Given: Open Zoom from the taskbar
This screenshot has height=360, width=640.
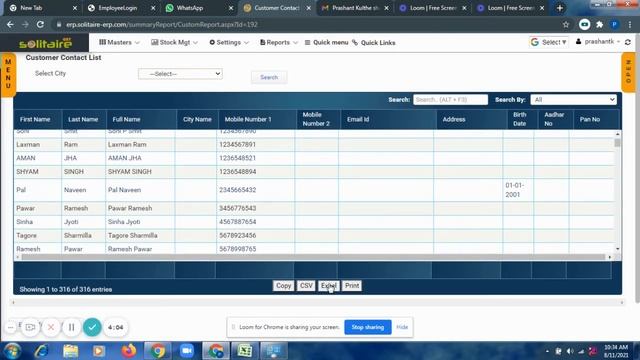Looking at the screenshot, I should coord(187,351).
